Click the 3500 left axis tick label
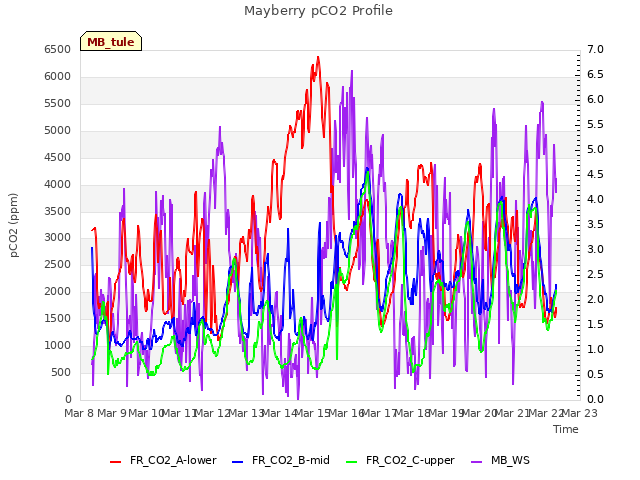 point(58,211)
